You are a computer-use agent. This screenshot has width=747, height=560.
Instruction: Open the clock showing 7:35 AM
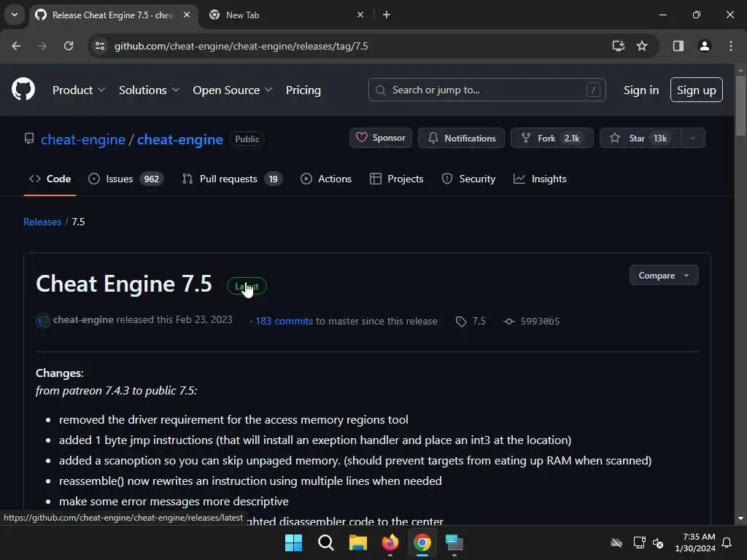point(695,542)
